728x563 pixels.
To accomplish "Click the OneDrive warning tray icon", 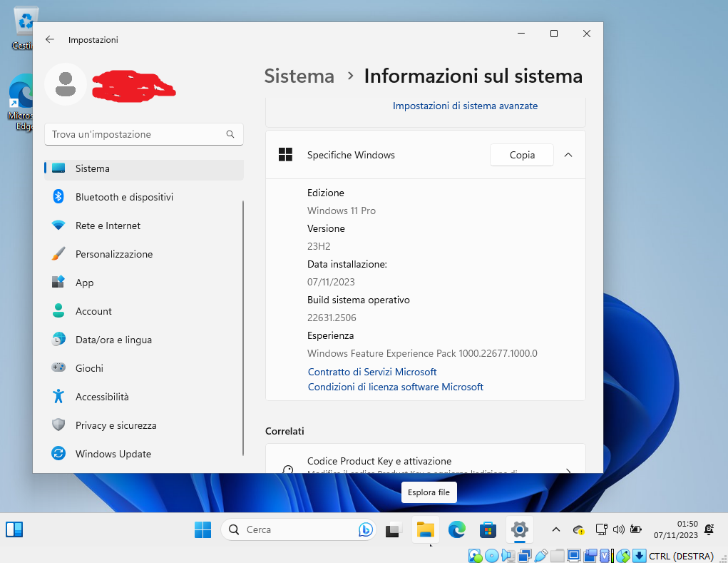I will (x=578, y=529).
